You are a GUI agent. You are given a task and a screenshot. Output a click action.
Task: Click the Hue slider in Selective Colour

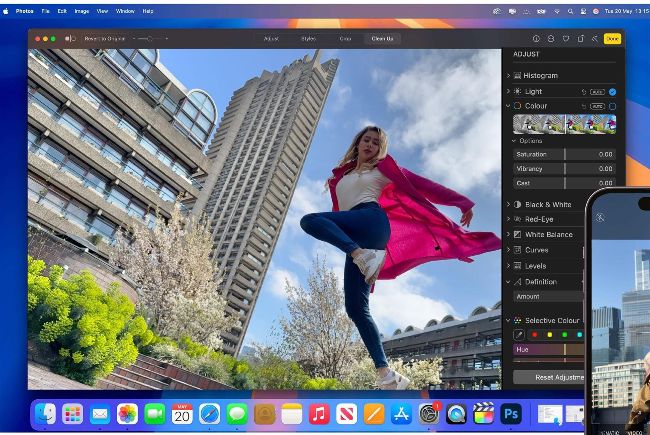pos(549,350)
